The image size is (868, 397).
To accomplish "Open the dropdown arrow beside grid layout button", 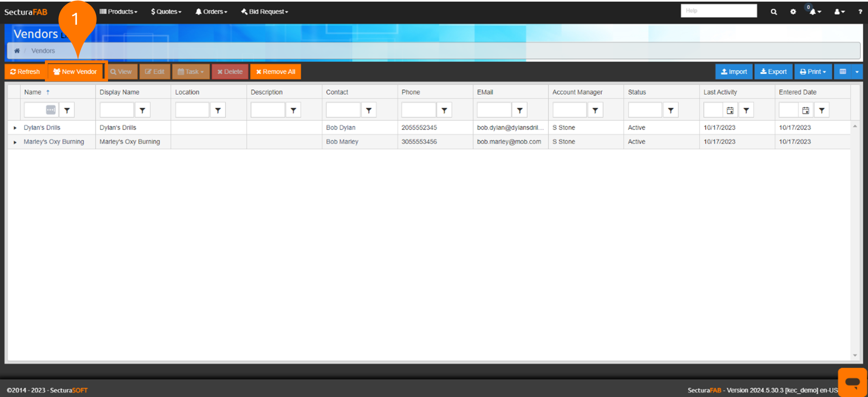I will point(857,72).
